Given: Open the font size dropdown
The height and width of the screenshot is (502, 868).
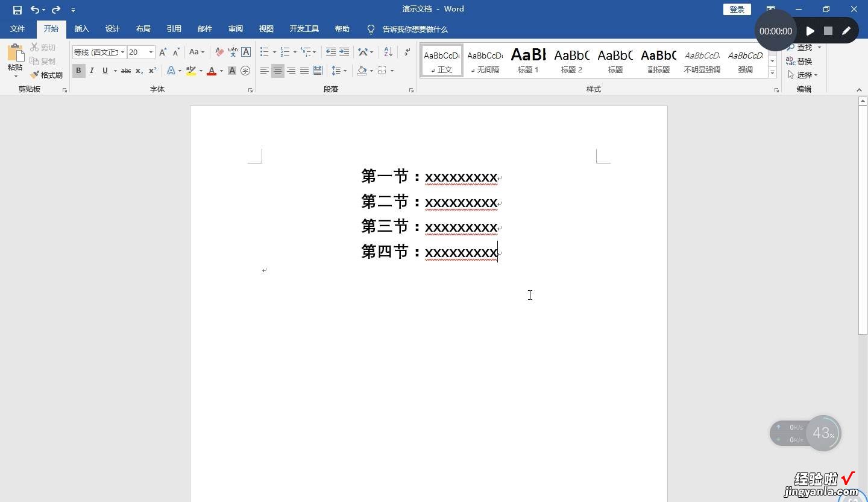Looking at the screenshot, I should pyautogui.click(x=151, y=52).
